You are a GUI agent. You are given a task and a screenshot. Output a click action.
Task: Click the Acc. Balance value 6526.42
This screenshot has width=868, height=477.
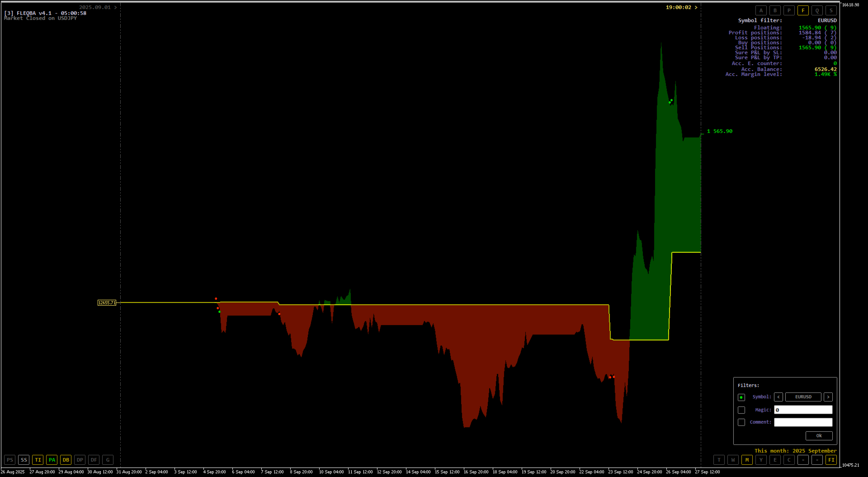(x=826, y=69)
